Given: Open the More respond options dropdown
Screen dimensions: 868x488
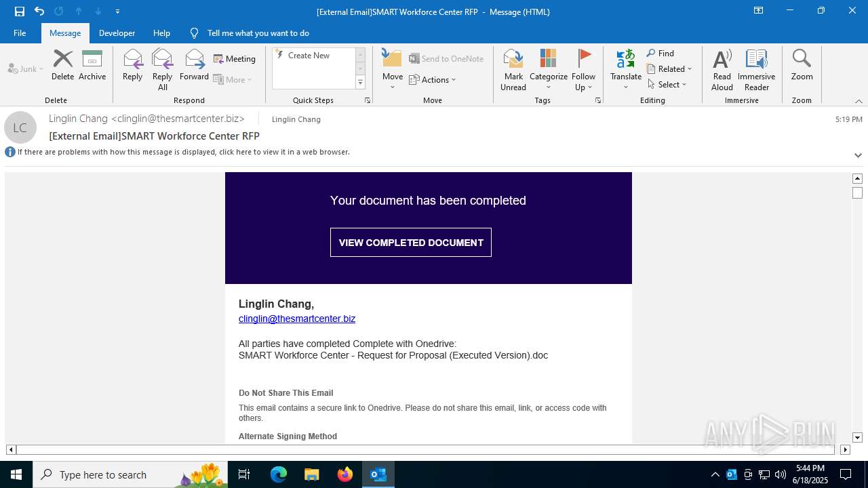Looking at the screenshot, I should 233,79.
